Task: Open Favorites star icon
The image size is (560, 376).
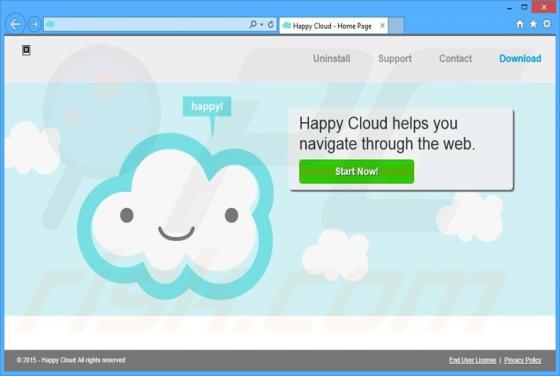Action: pos(533,24)
